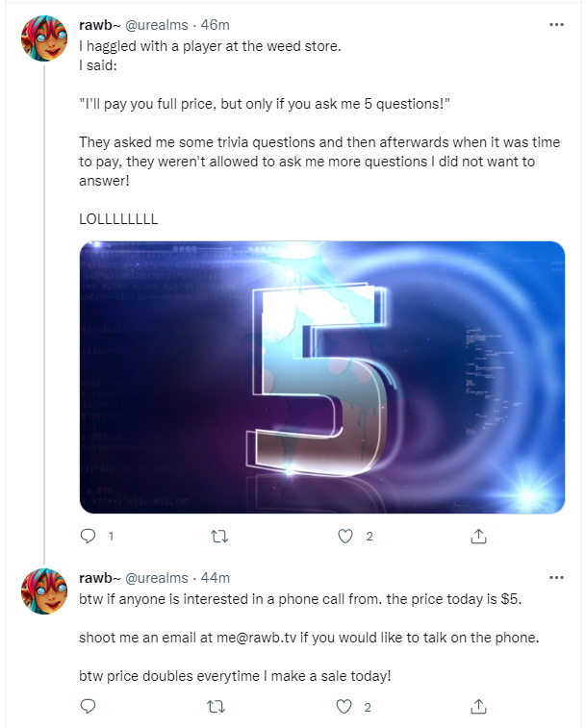Open the glowing number 5 image
586x728 pixels.
coord(322,377)
